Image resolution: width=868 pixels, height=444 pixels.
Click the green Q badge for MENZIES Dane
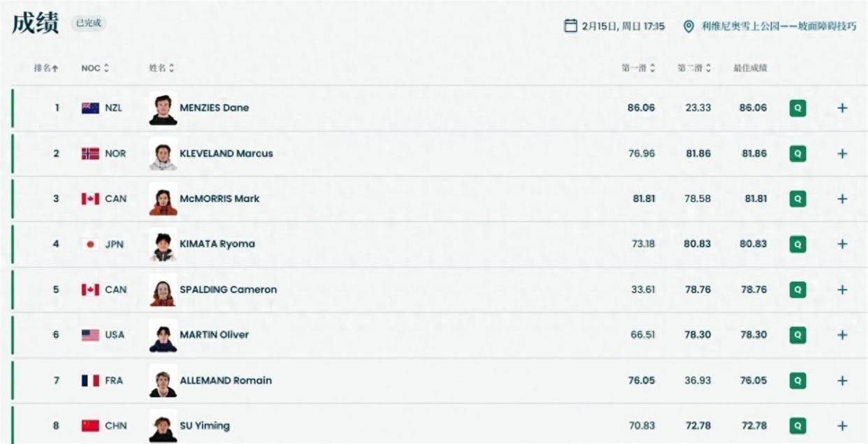click(797, 108)
